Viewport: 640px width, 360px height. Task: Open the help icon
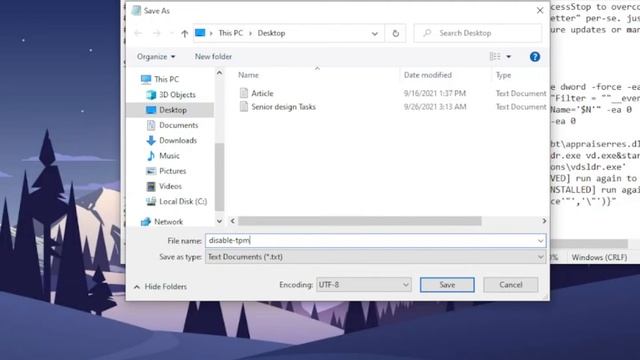tap(535, 57)
